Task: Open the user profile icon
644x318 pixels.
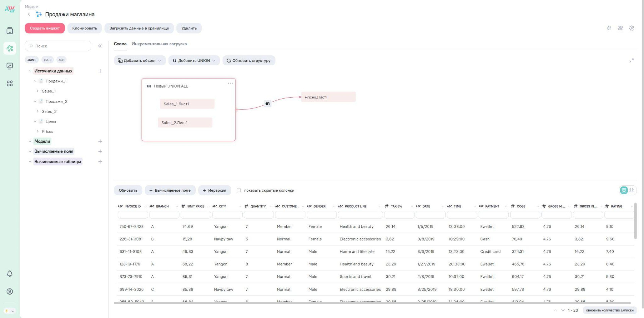Action: click(10, 291)
